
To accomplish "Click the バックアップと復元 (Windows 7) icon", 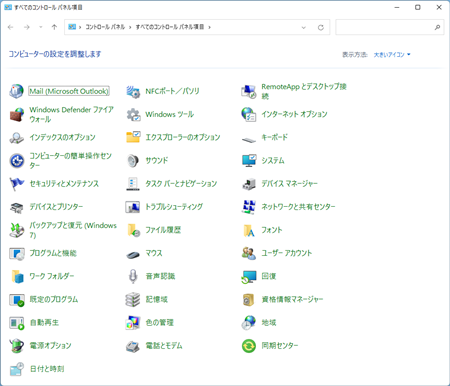I will coord(16,230).
